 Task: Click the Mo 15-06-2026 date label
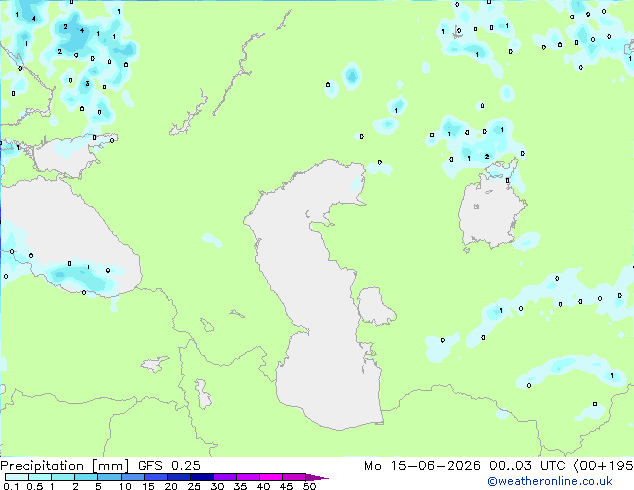(422, 466)
